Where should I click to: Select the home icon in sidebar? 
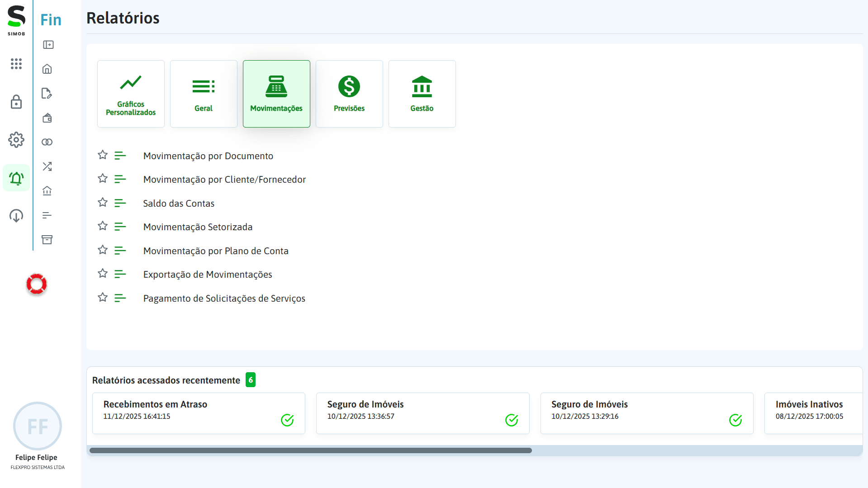47,69
